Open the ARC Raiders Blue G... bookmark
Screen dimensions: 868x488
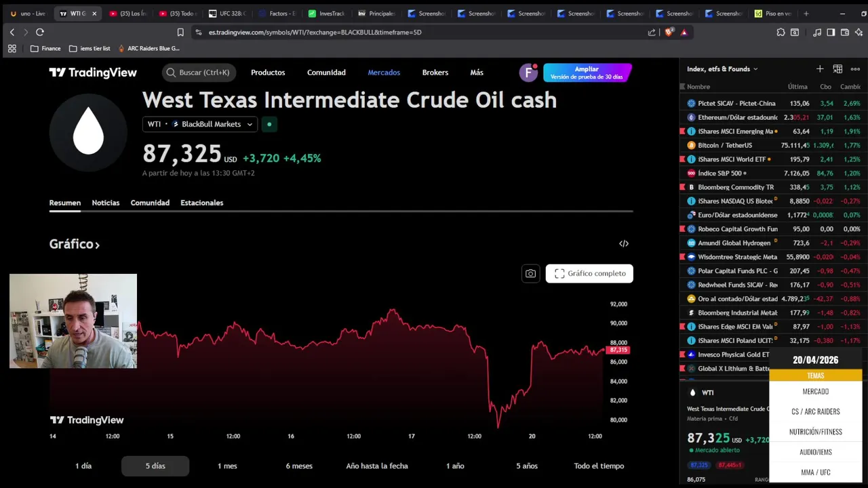tap(149, 48)
